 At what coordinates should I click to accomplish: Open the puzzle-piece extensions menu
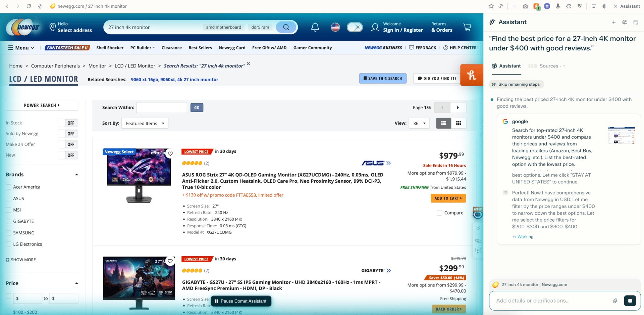pos(569,6)
